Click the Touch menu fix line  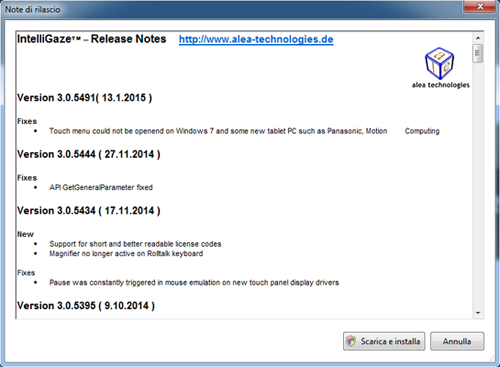[x=244, y=131]
